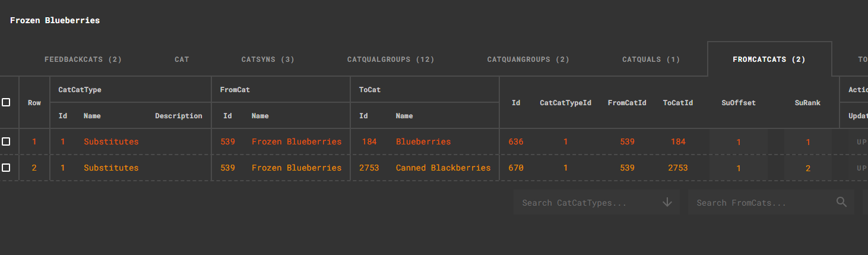
Task: Edit SuRank field in row 2
Action: (808, 168)
